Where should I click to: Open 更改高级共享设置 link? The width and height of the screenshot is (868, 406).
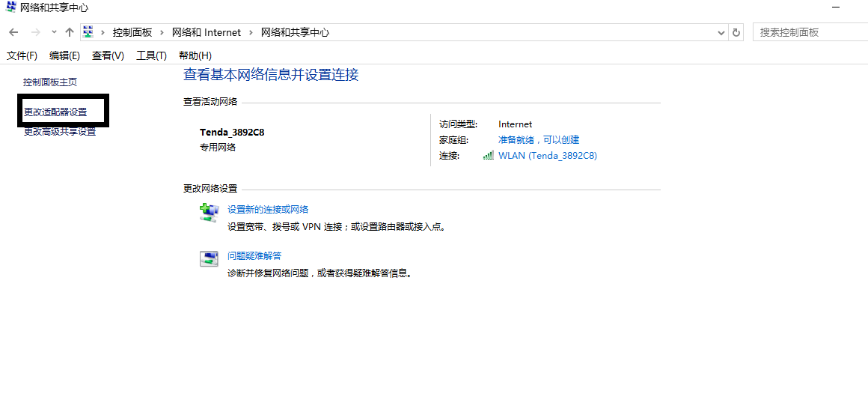[x=60, y=132]
